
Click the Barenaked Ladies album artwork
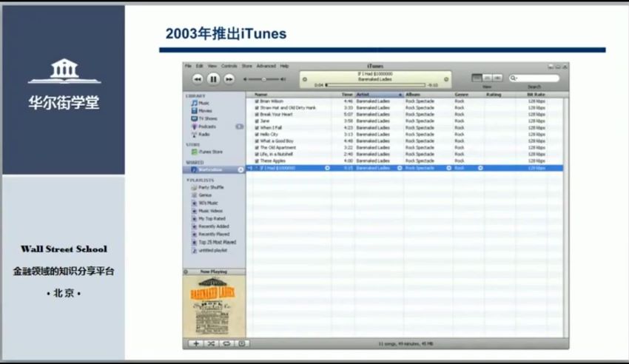click(214, 307)
